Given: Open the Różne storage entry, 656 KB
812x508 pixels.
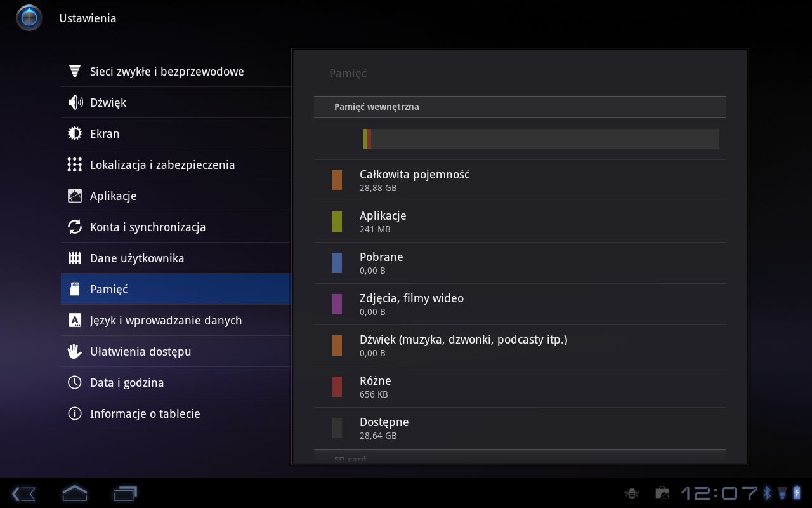Looking at the screenshot, I should tap(520, 387).
